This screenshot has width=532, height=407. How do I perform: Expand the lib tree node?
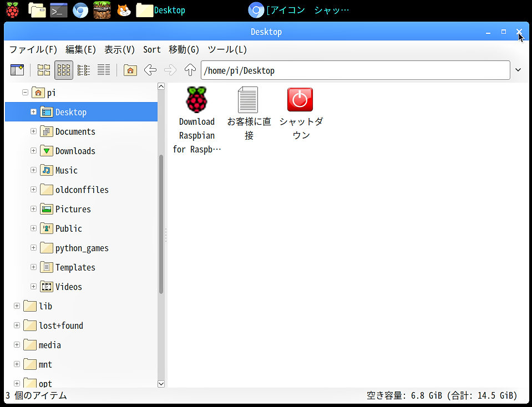(x=17, y=306)
